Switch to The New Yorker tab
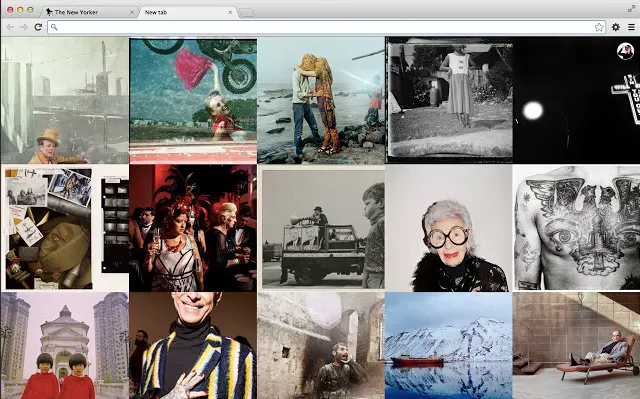 89,12
